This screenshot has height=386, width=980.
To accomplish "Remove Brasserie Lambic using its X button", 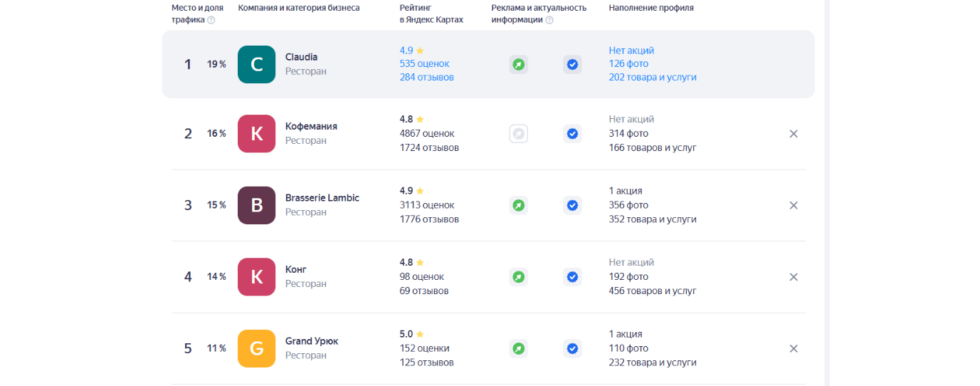I will tap(794, 205).
